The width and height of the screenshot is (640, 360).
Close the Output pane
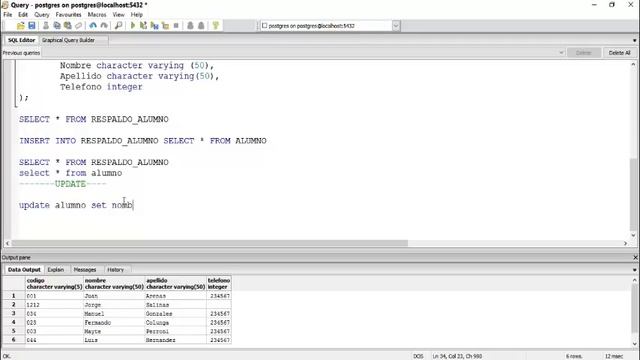(x=635, y=258)
